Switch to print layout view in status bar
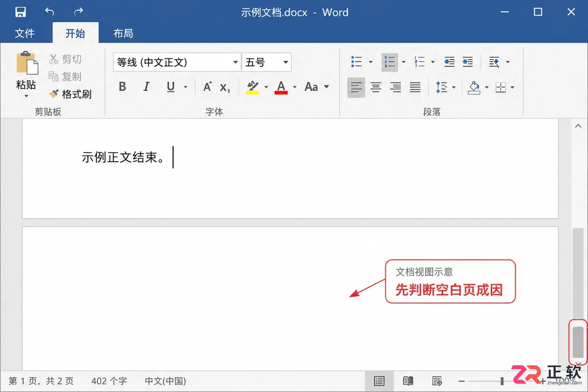 379,381
